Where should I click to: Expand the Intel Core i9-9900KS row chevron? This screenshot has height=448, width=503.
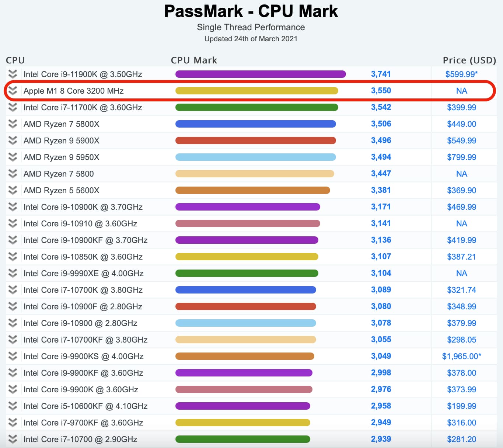click(13, 356)
